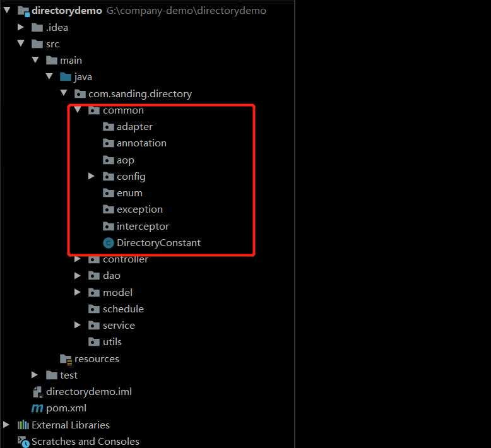This screenshot has height=448, width=491.
Task: Click the interceptor package icon
Action: click(x=109, y=226)
